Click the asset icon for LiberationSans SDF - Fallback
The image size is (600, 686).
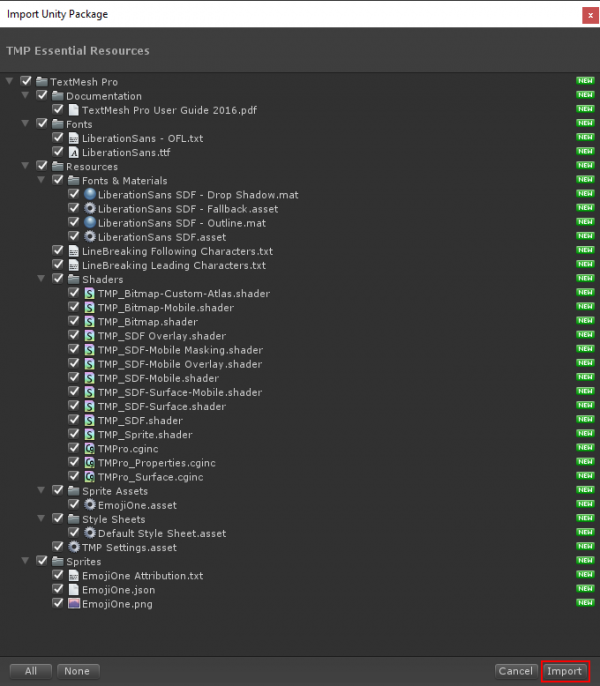click(89, 209)
